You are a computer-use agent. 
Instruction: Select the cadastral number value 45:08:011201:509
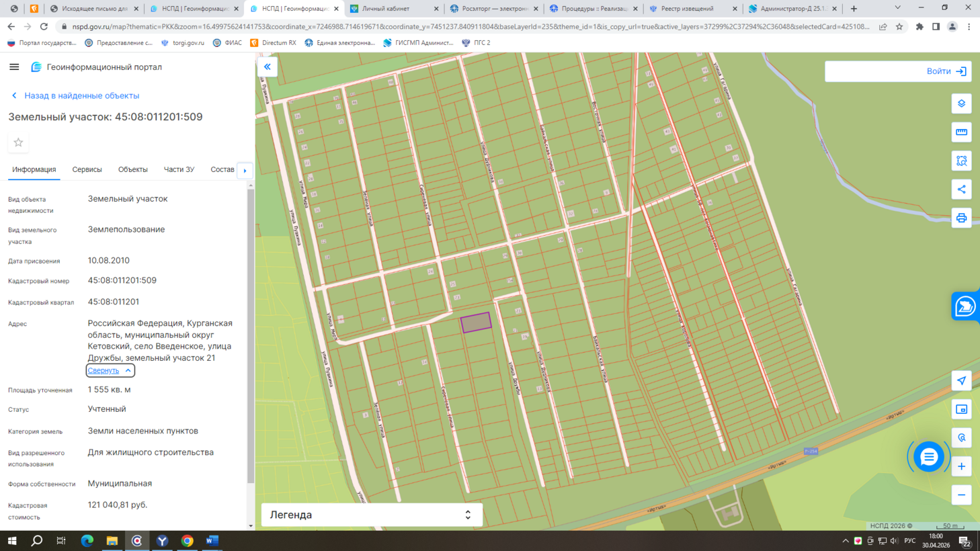[122, 280]
